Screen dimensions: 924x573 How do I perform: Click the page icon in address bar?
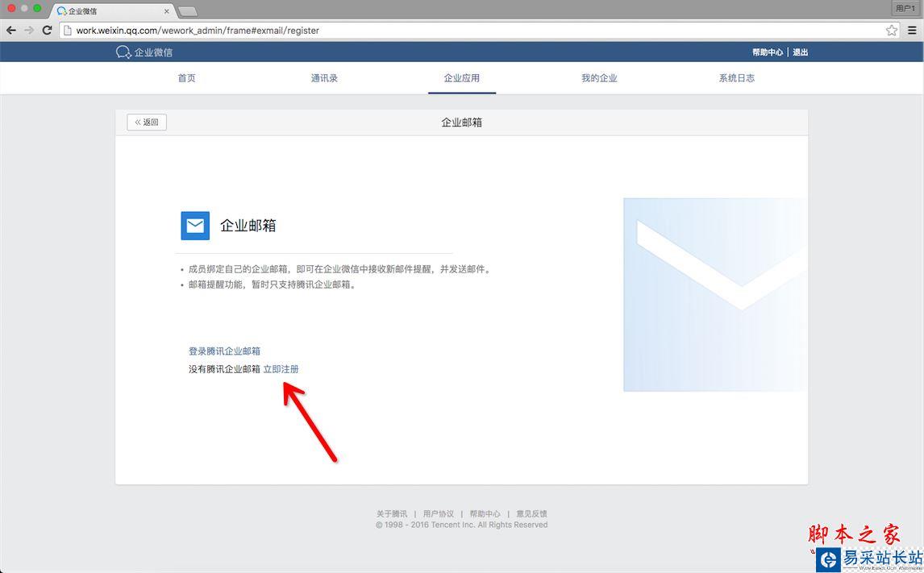coord(68,30)
